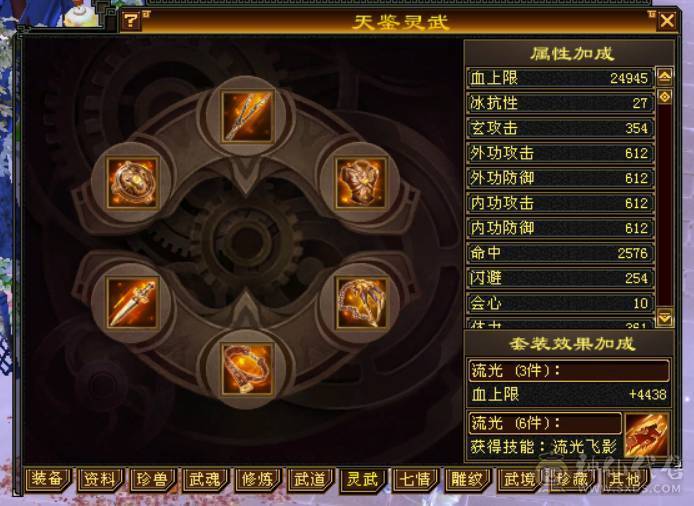
Task: Open the help question mark icon
Action: [131, 20]
